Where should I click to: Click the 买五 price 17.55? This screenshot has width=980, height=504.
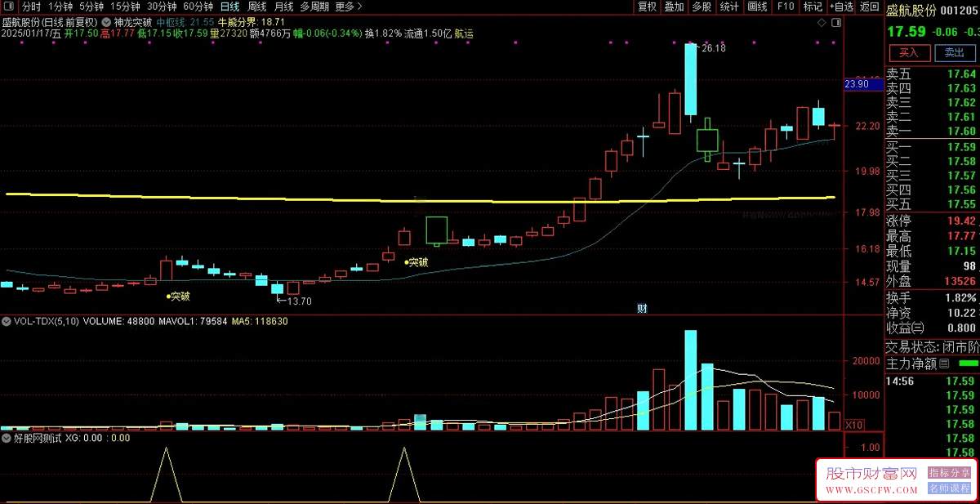click(x=961, y=204)
